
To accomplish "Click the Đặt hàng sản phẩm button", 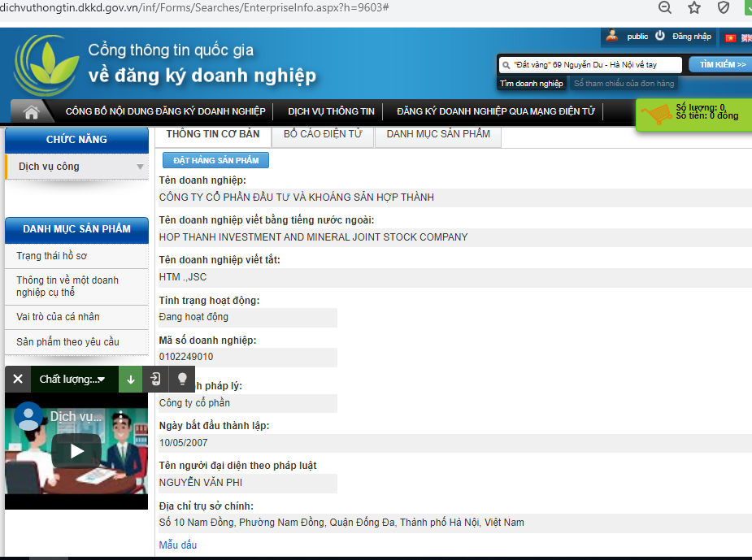I will point(215,161).
